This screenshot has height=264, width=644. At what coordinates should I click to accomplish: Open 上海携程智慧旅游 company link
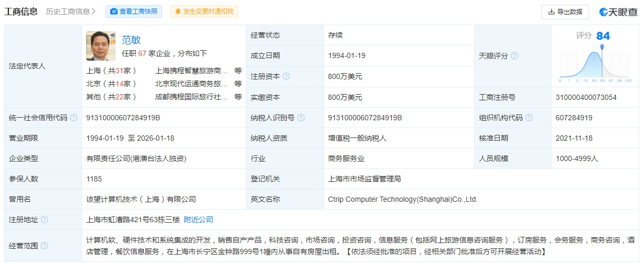191,70
